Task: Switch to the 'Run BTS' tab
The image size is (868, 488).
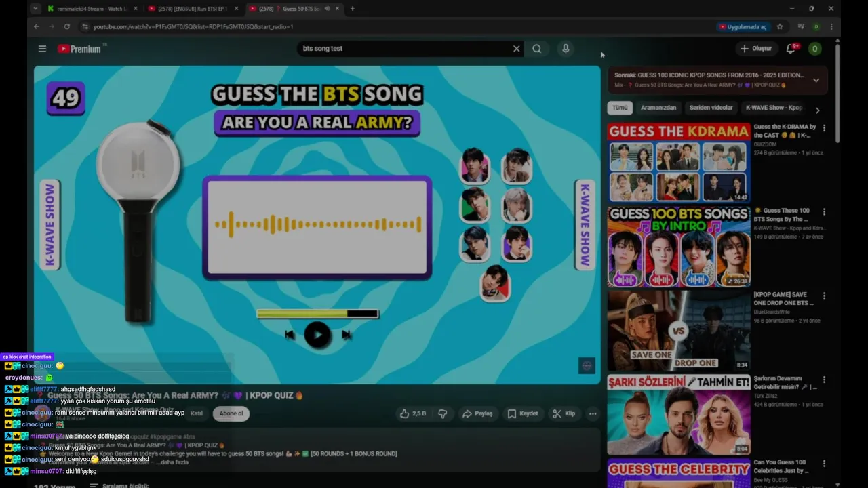Action: click(193, 8)
